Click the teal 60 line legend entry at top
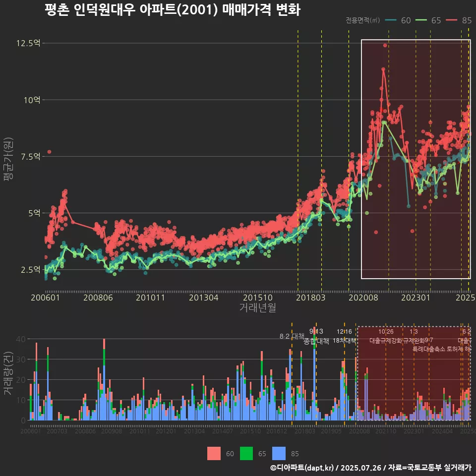 (398, 20)
